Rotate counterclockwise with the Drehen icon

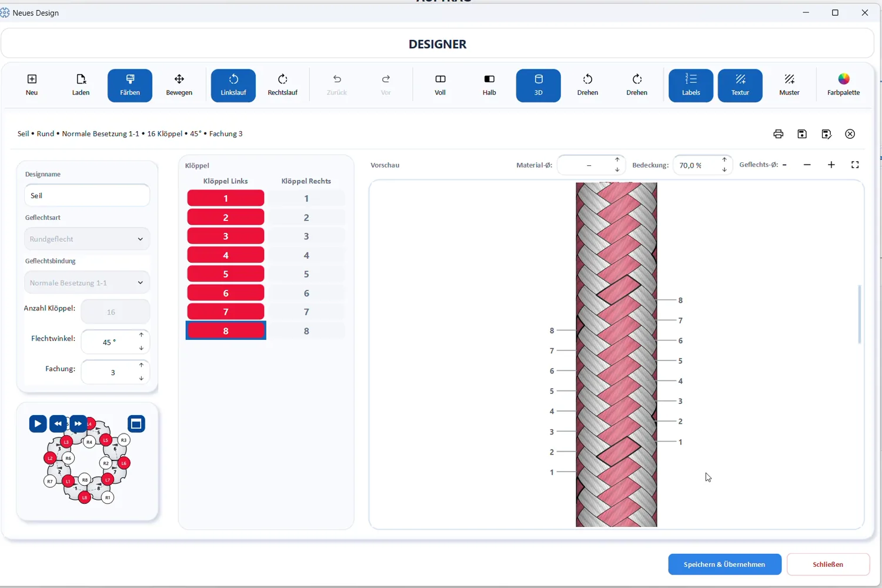[587, 85]
